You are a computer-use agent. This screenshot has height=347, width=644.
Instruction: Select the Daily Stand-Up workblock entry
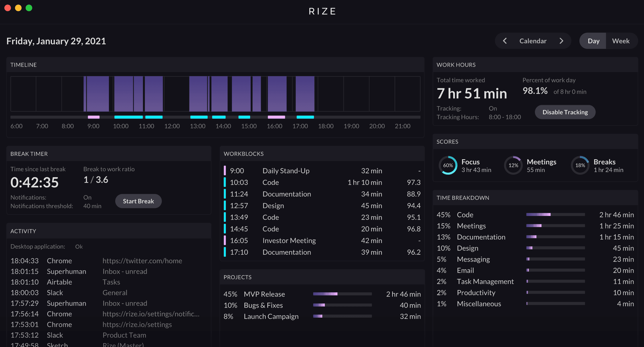coord(286,170)
